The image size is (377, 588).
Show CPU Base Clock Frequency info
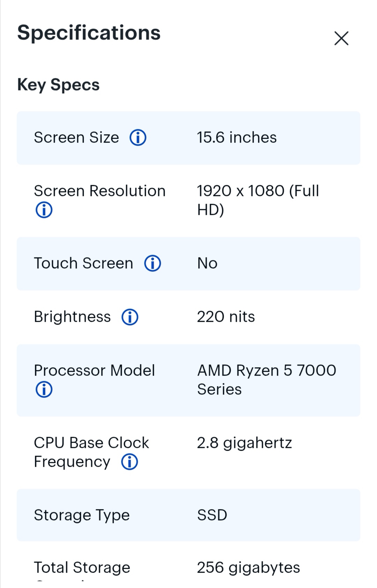(x=130, y=462)
